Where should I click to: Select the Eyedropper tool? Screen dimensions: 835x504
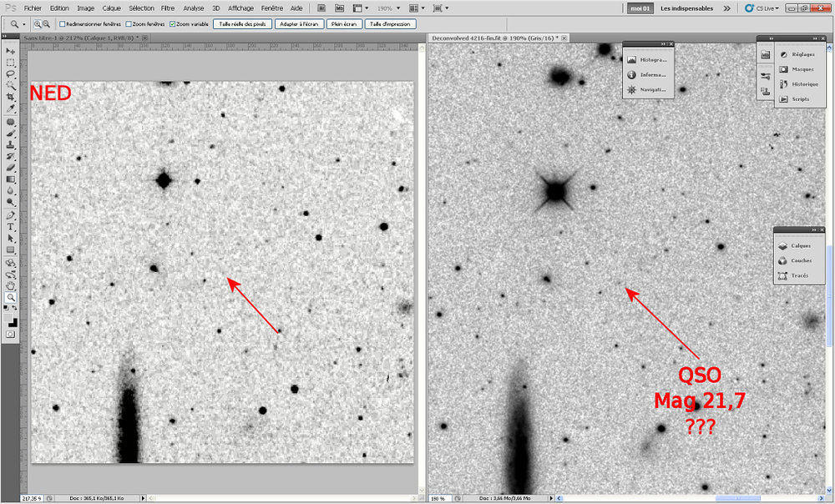[x=11, y=109]
